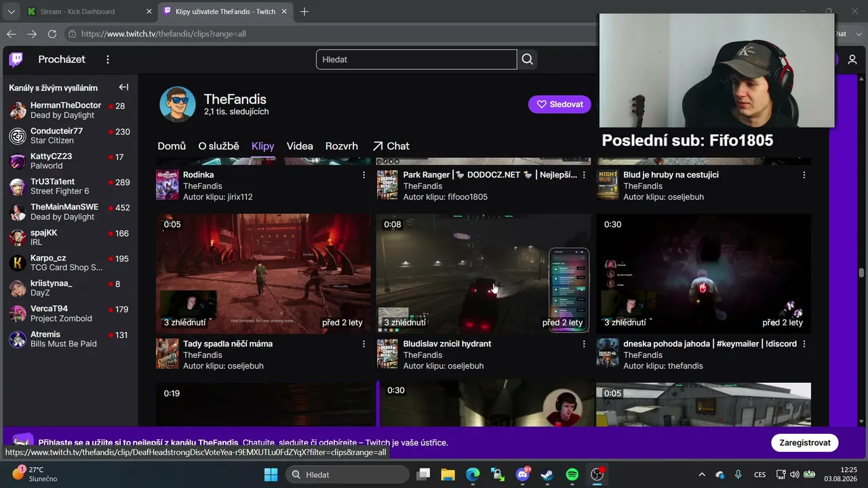Open HermanTheDoctor live channel
The image size is (868, 488).
[x=68, y=110]
